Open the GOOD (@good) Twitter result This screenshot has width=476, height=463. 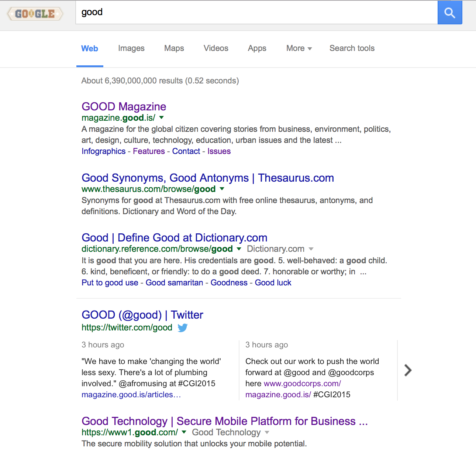142,315
